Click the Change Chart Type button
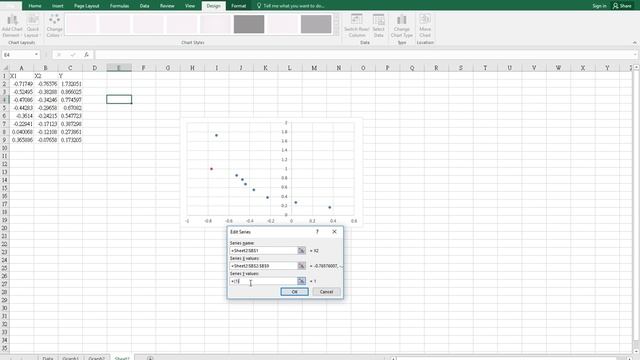640x360 pixels. pos(402,26)
